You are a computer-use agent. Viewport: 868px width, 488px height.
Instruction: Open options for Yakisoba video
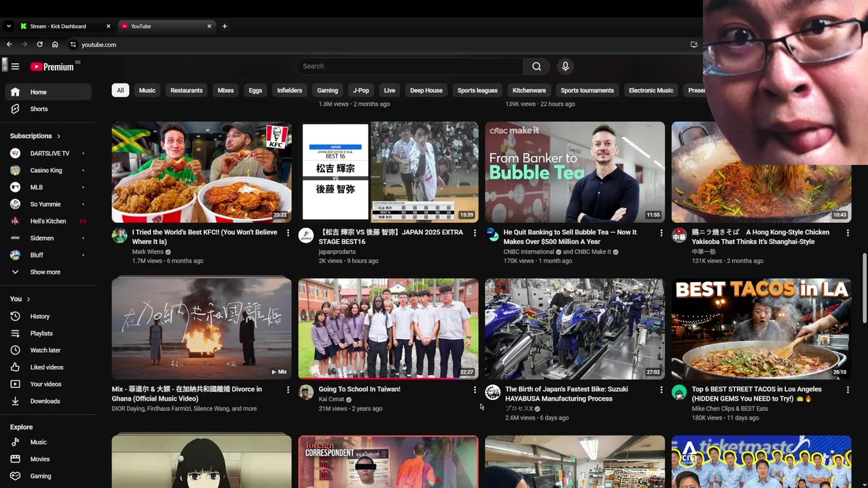848,232
